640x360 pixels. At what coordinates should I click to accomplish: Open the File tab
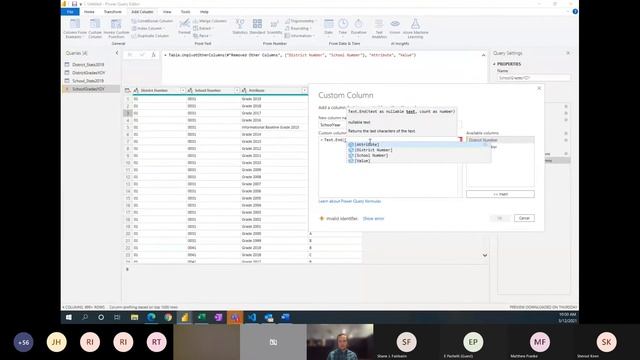[70, 12]
